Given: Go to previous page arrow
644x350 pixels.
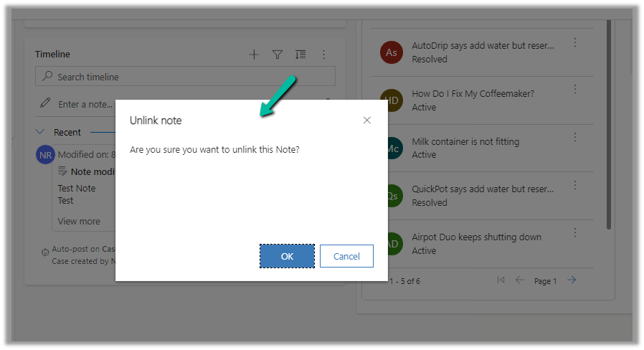Looking at the screenshot, I should click(519, 280).
